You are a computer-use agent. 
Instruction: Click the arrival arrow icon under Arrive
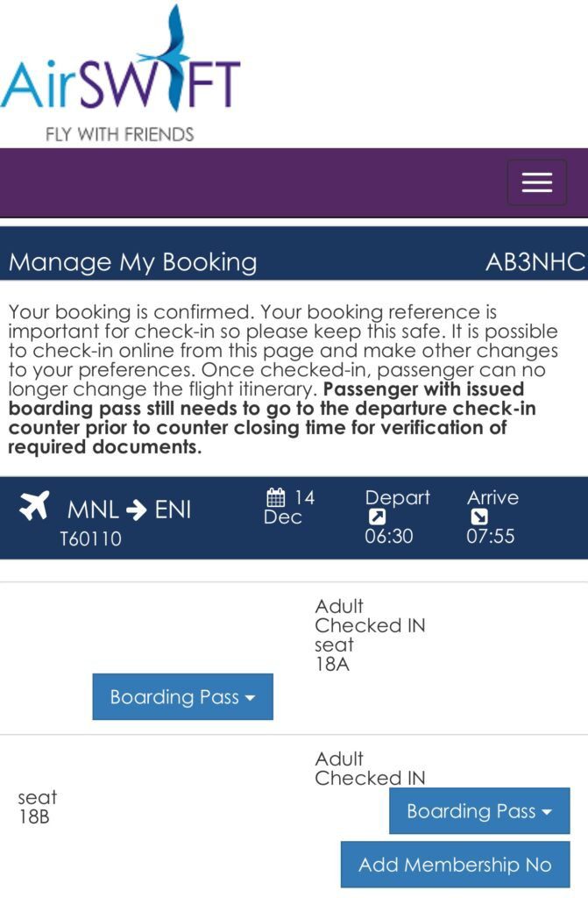pyautogui.click(x=478, y=517)
